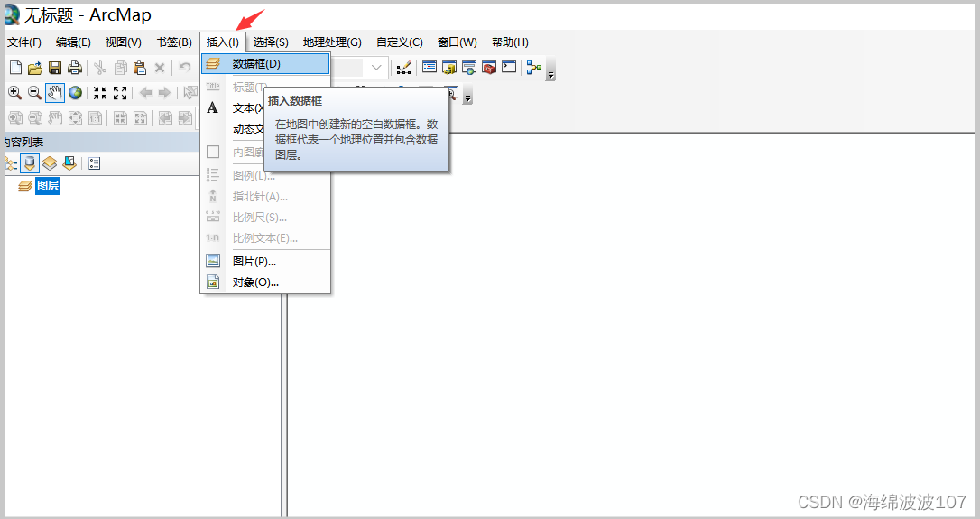The width and height of the screenshot is (980, 519).
Task: Open the Search window icon
Action: click(469, 68)
